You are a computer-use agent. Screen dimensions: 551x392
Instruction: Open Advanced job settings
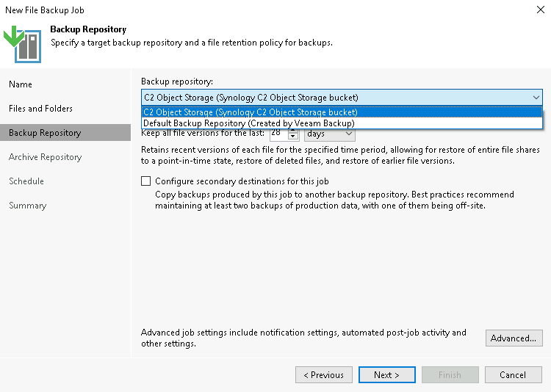(514, 338)
